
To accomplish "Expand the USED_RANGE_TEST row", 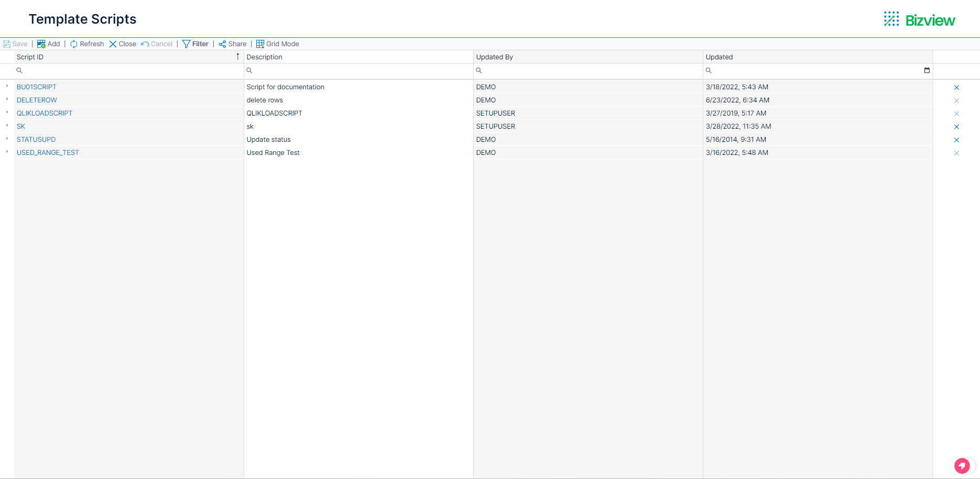I will (x=7, y=152).
